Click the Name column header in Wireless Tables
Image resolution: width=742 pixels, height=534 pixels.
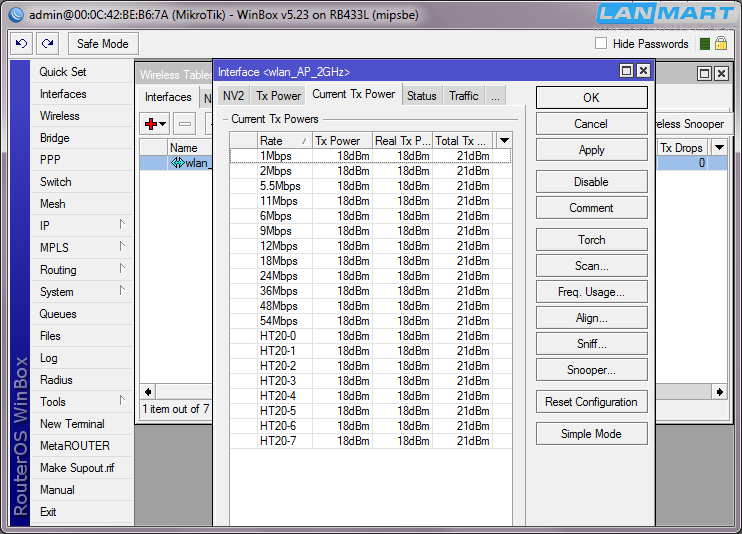click(189, 148)
